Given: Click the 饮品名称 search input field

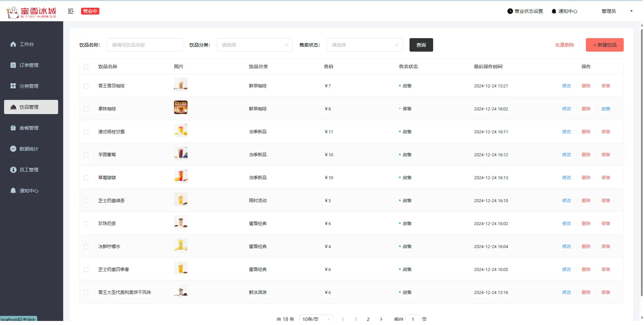Looking at the screenshot, I should (x=144, y=45).
